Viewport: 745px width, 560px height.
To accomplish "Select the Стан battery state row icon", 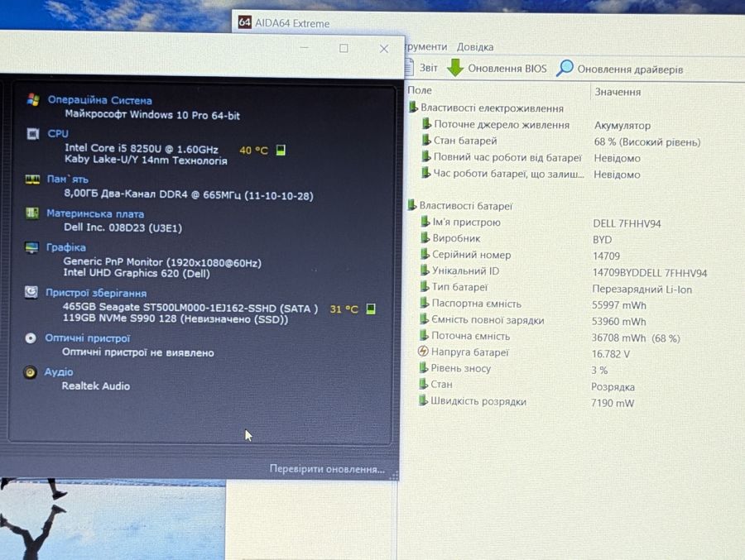I will 423,384.
